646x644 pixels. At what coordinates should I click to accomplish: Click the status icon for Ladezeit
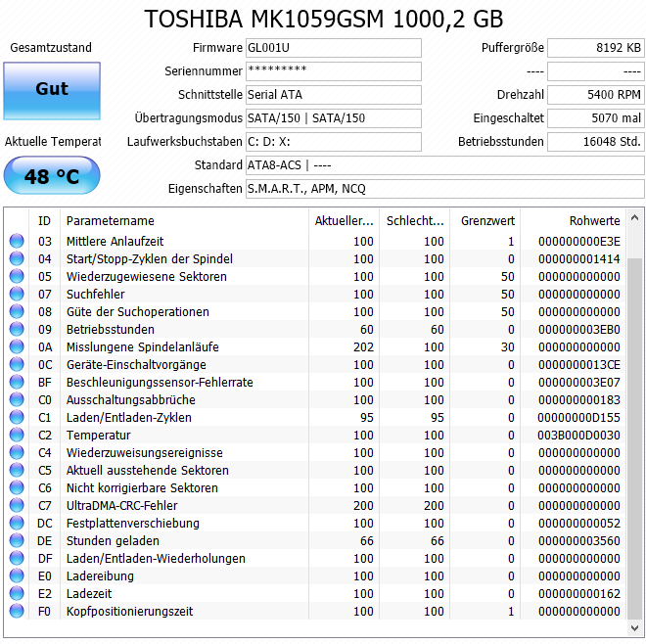coord(17,593)
